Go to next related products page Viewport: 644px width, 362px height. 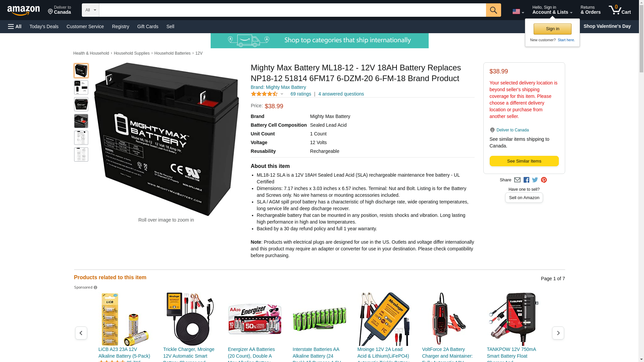(x=558, y=333)
